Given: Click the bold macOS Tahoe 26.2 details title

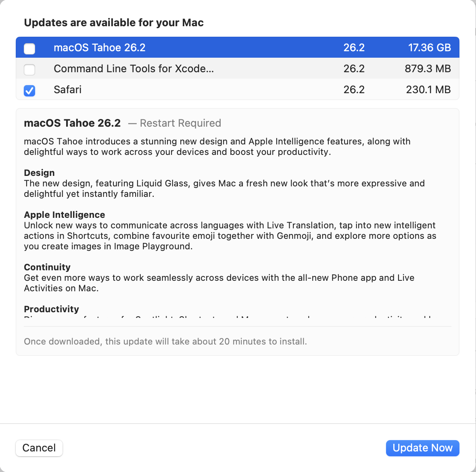Looking at the screenshot, I should pos(72,123).
